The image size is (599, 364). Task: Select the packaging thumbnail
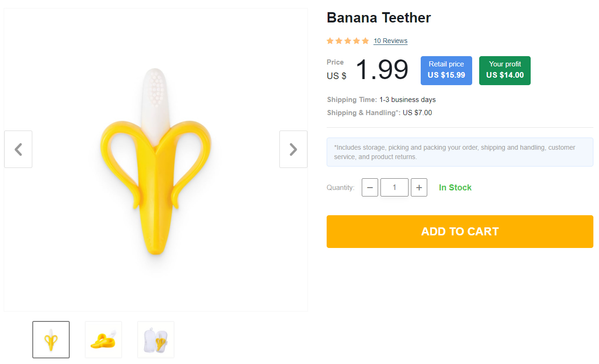click(x=155, y=339)
